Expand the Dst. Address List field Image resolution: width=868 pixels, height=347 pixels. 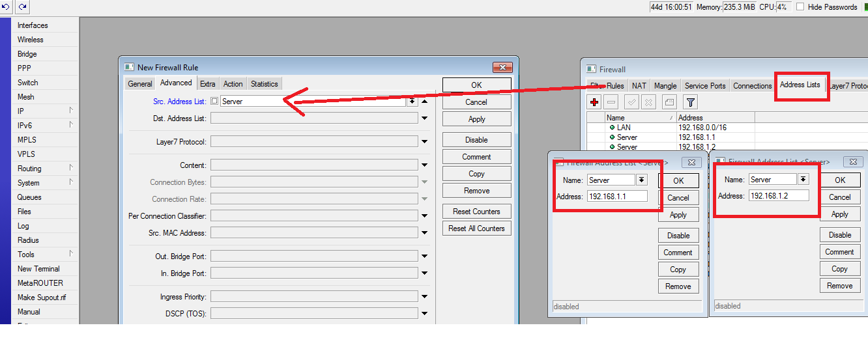click(x=425, y=118)
